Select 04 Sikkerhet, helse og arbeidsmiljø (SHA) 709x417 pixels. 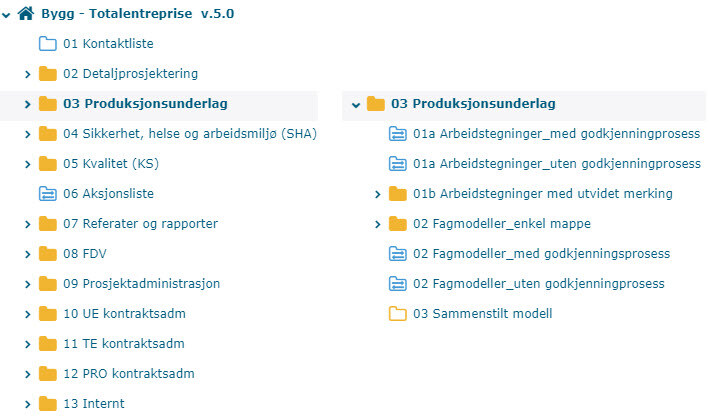click(x=189, y=133)
